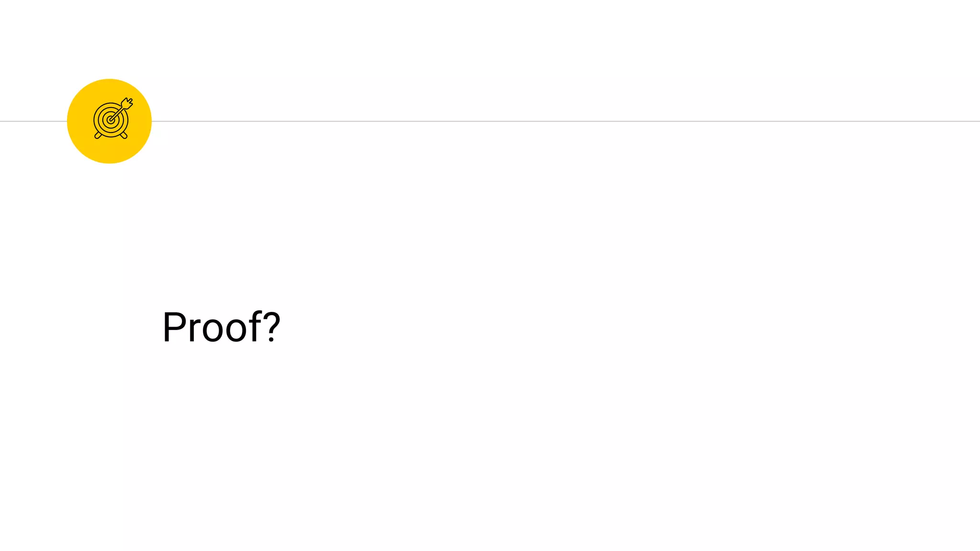Image resolution: width=980 pixels, height=551 pixels.
Task: Click the first letter o in "Proof?"
Action: [212, 331]
